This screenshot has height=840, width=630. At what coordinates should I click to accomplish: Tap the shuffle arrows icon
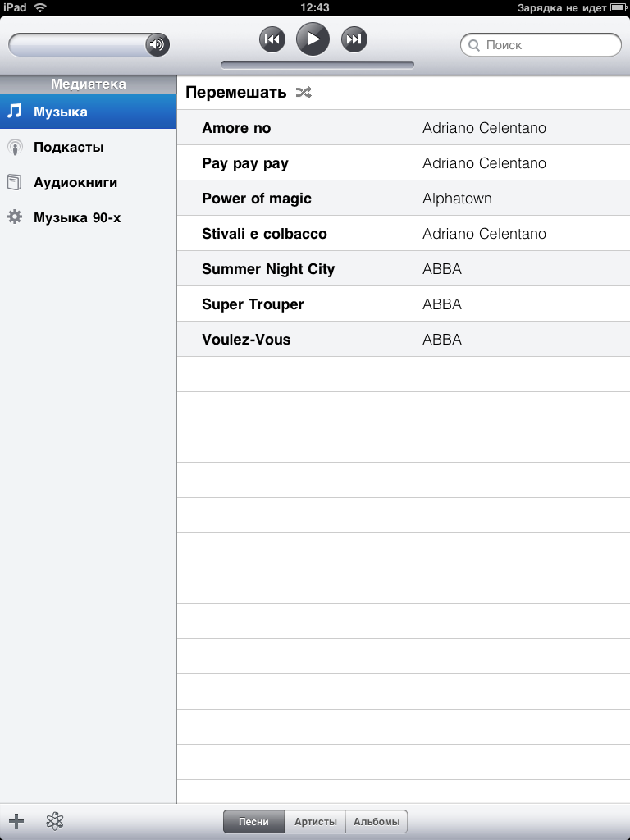point(304,93)
